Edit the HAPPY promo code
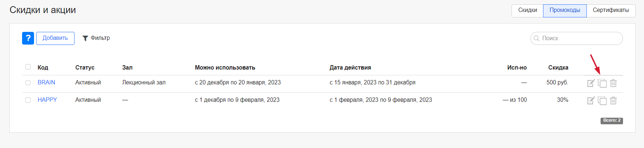Viewport: 644px width, 148px height. [591, 101]
